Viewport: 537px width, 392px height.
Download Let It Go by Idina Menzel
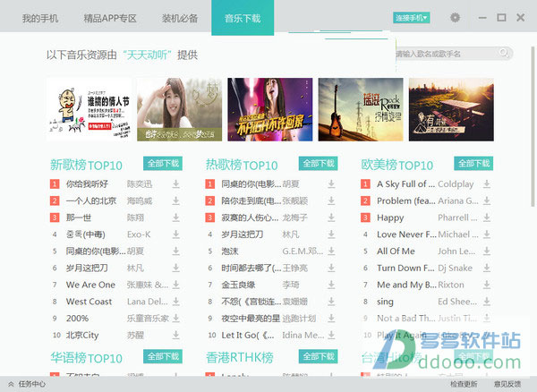[331, 335]
